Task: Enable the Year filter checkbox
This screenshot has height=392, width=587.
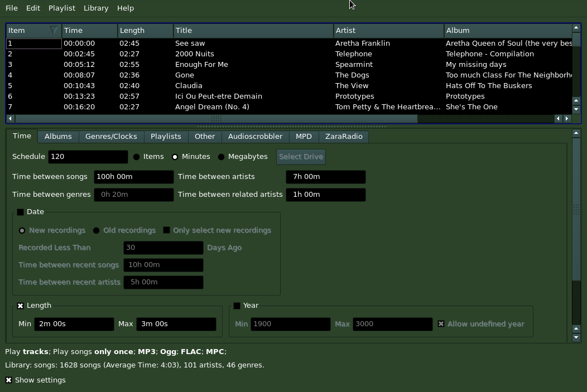Action: click(x=237, y=306)
